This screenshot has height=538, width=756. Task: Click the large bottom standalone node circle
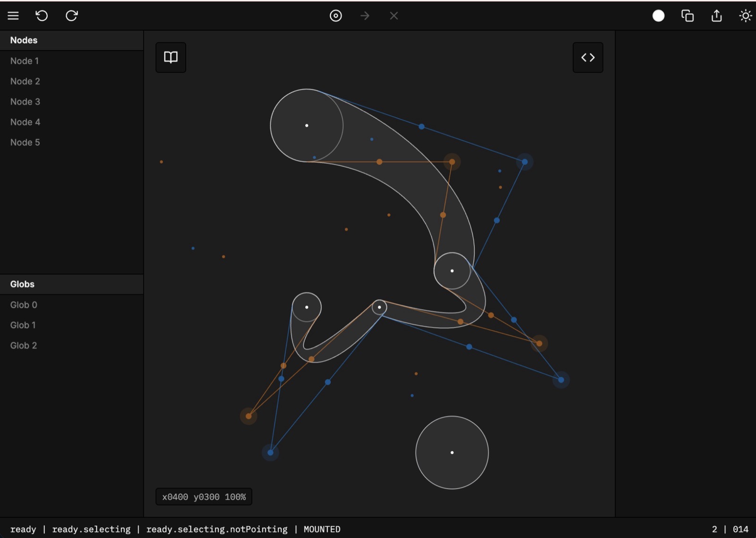point(452,452)
